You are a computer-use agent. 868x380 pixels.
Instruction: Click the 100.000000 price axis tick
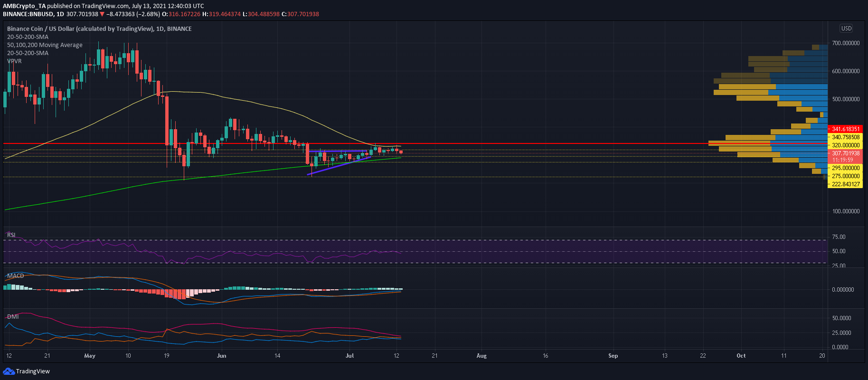pos(846,211)
